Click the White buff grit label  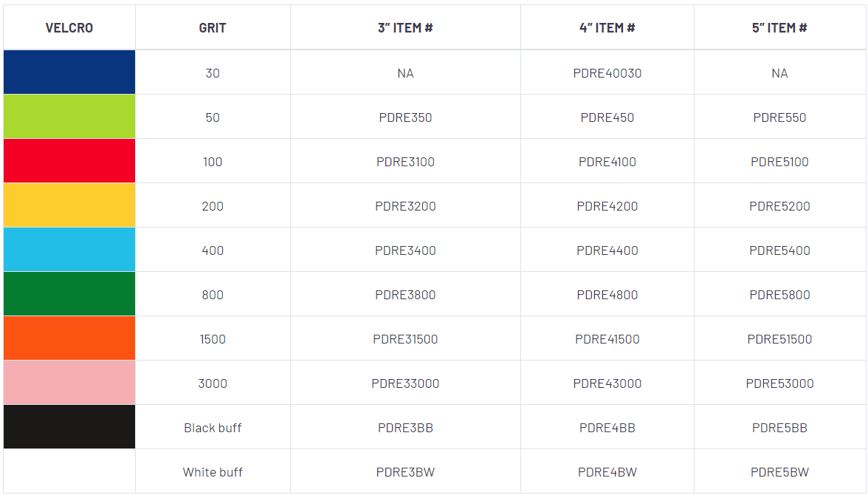213,472
